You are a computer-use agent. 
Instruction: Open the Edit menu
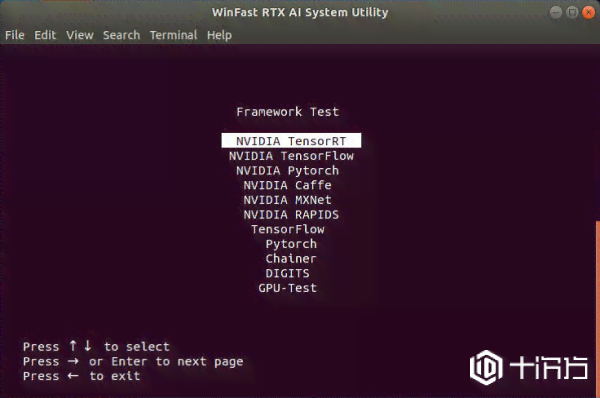45,35
